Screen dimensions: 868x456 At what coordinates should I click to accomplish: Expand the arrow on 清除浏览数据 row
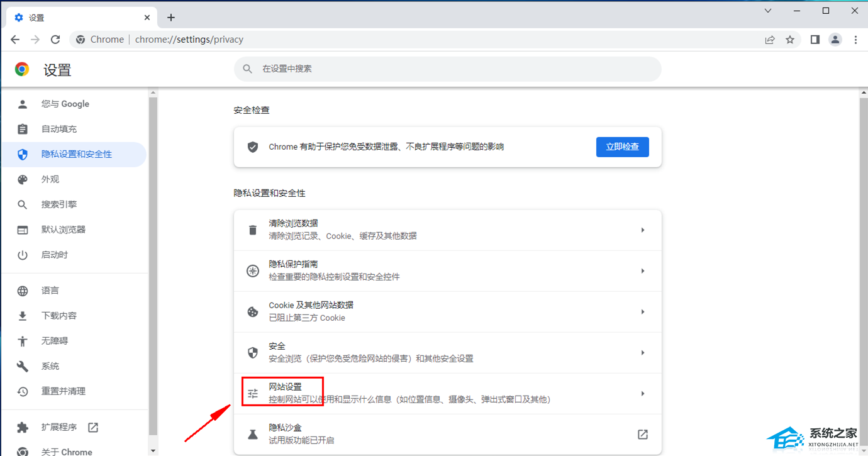coord(643,230)
